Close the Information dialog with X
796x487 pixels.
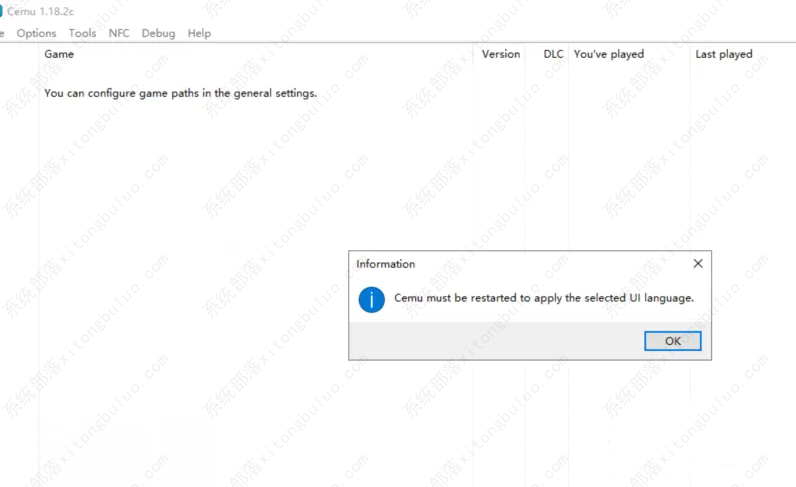[698, 263]
